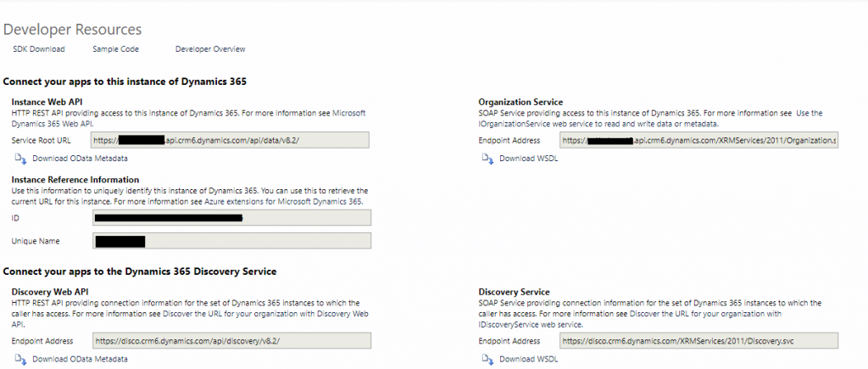Image resolution: width=868 pixels, height=369 pixels.
Task: Click the download icon beside Discovery Service WSDL
Action: (487, 360)
